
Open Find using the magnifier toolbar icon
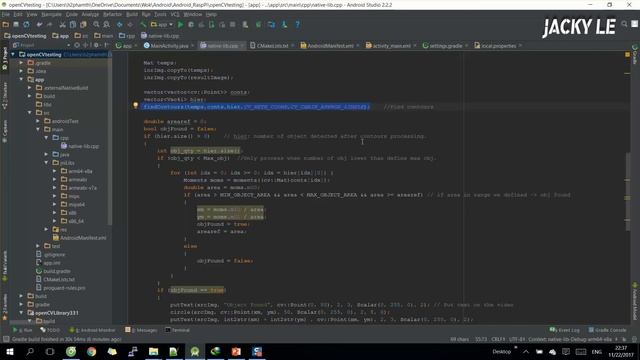click(x=96, y=24)
